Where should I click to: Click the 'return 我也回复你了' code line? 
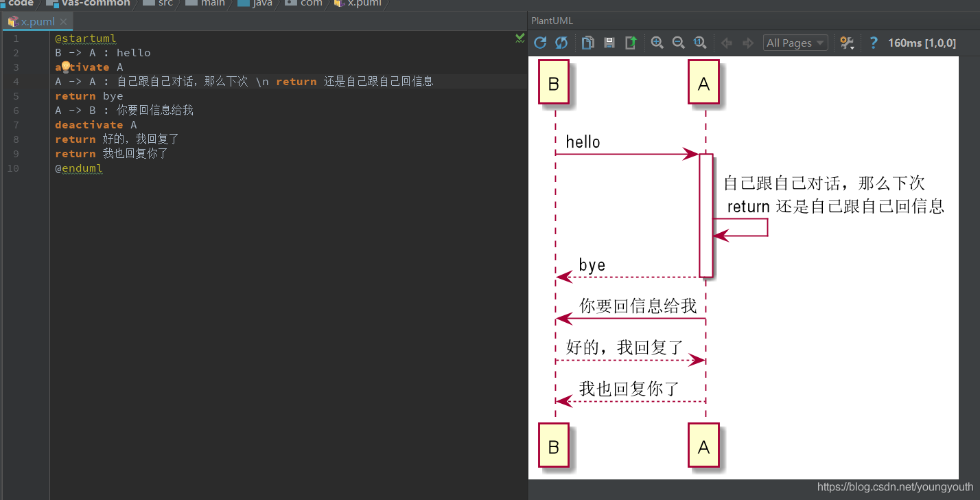pyautogui.click(x=112, y=154)
